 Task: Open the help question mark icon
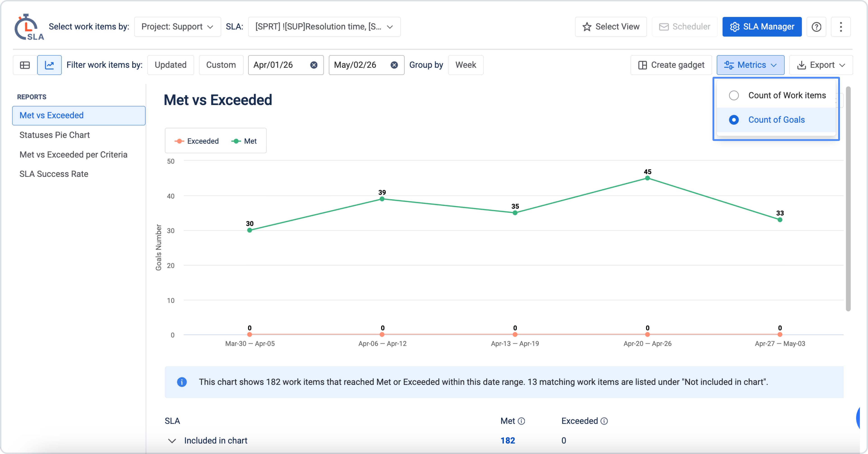pyautogui.click(x=816, y=27)
